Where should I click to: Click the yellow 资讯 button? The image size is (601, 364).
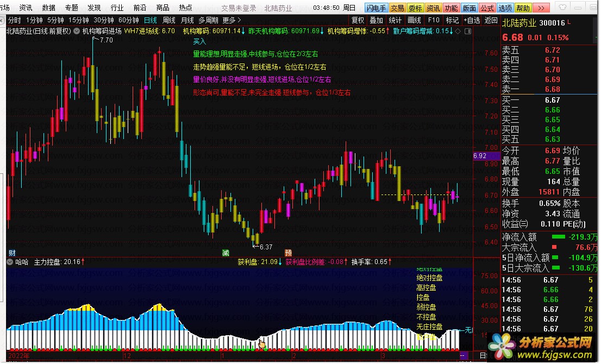pyautogui.click(x=433, y=8)
